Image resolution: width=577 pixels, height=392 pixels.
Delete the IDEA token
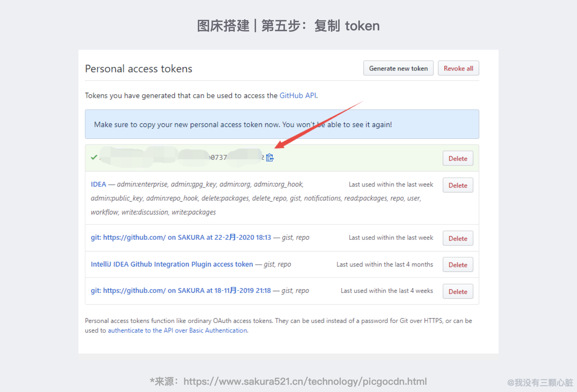457,185
